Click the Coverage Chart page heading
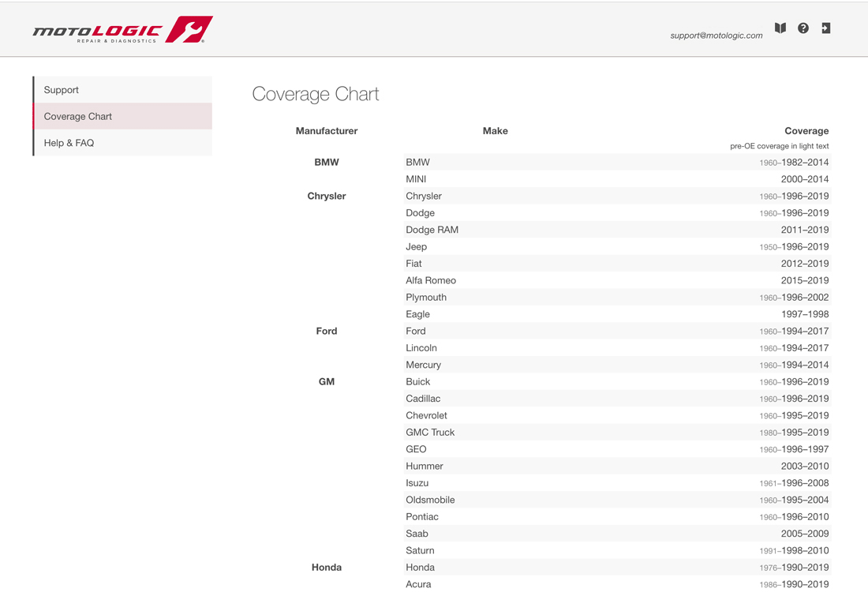Image resolution: width=868 pixels, height=592 pixels. [x=316, y=94]
